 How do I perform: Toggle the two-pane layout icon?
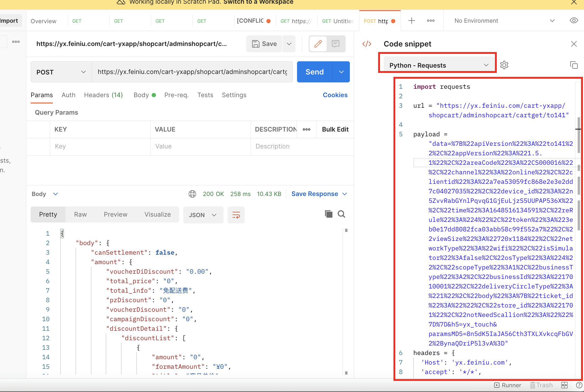pyautogui.click(x=564, y=385)
